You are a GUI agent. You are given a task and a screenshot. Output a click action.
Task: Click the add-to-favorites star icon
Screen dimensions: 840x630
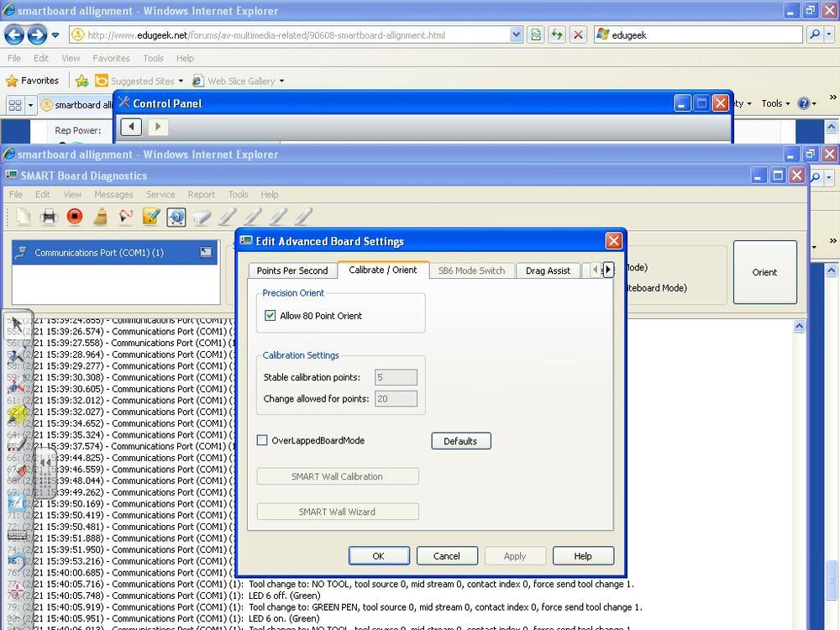point(82,81)
